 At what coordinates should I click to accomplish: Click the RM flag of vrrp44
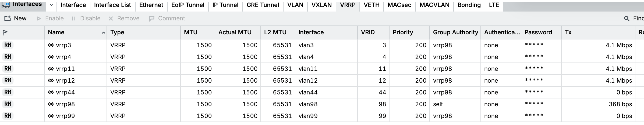pyautogui.click(x=8, y=92)
